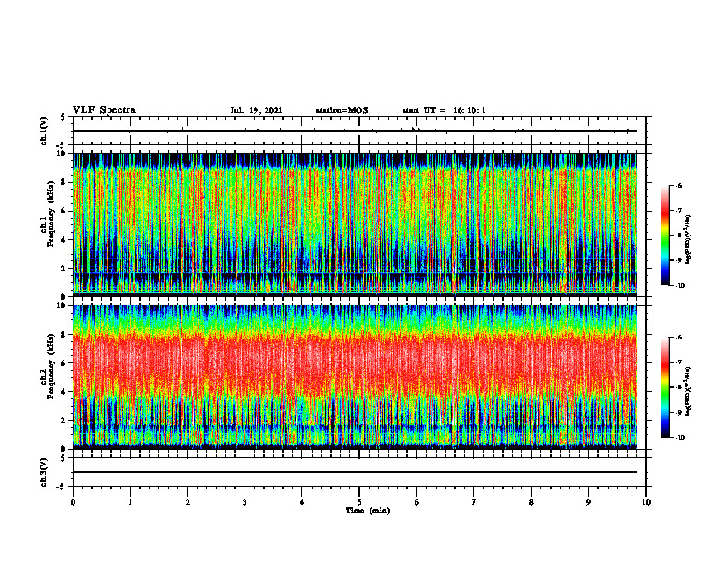Select the "start UT = 16:10:1" text

tap(444, 110)
